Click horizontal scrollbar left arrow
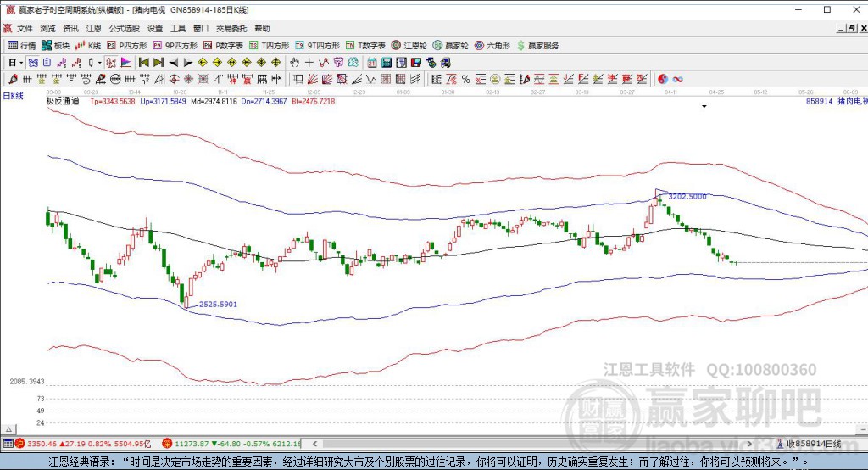 [314, 444]
